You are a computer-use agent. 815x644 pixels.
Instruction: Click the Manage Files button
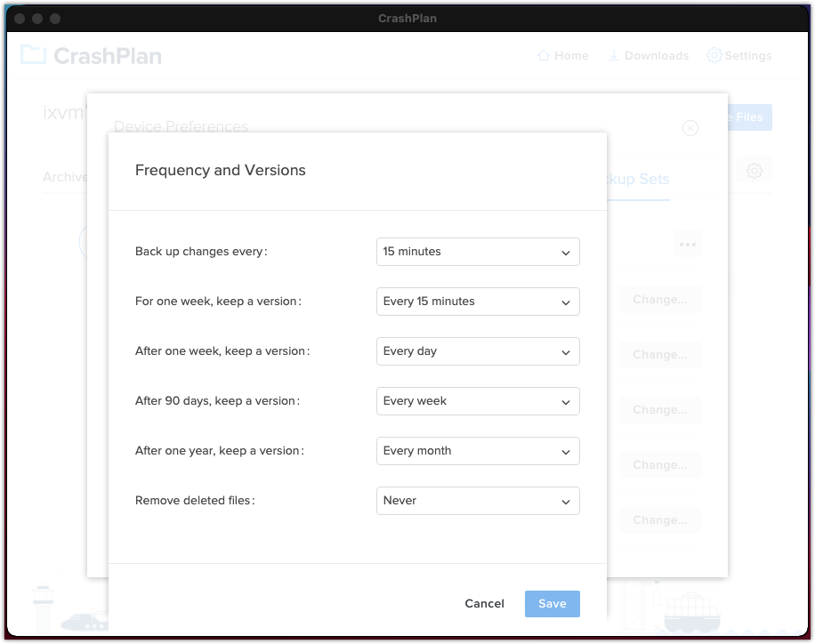pos(744,117)
